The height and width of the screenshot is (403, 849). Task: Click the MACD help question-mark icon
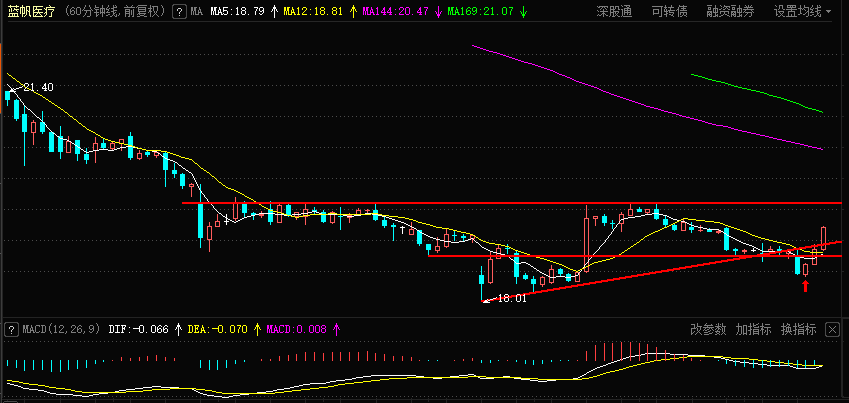(x=10, y=329)
